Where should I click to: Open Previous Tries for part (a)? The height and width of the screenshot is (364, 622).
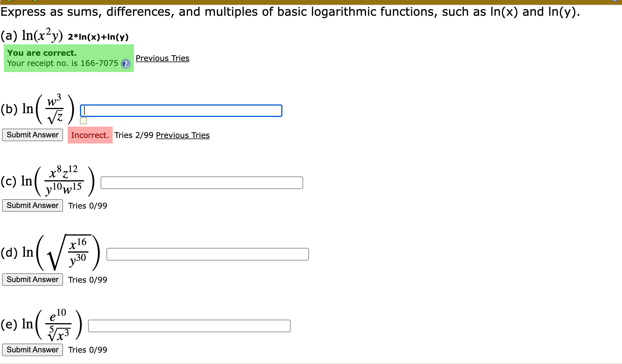[163, 58]
